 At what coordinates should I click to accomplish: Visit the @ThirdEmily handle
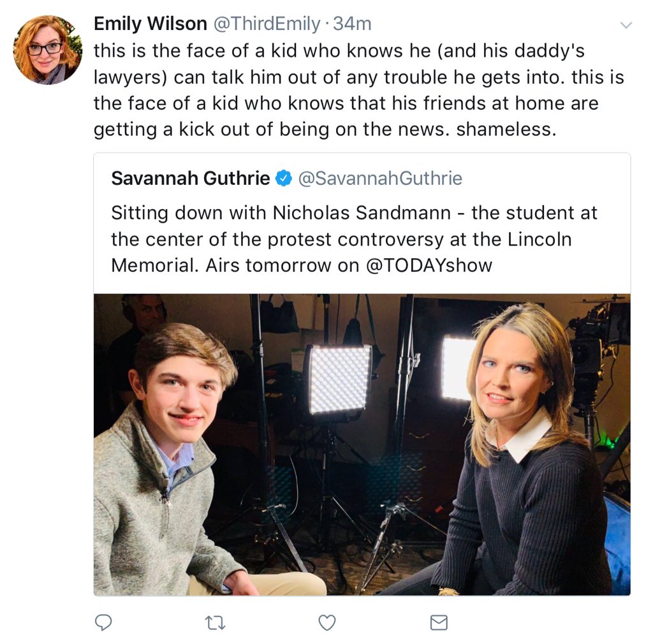(266, 24)
